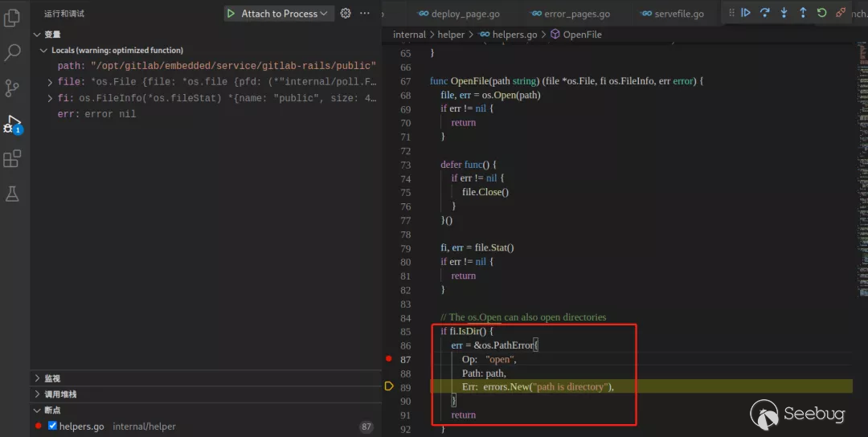The image size is (868, 437).
Task: Click the fi.IsDir() condition
Action: click(467, 331)
